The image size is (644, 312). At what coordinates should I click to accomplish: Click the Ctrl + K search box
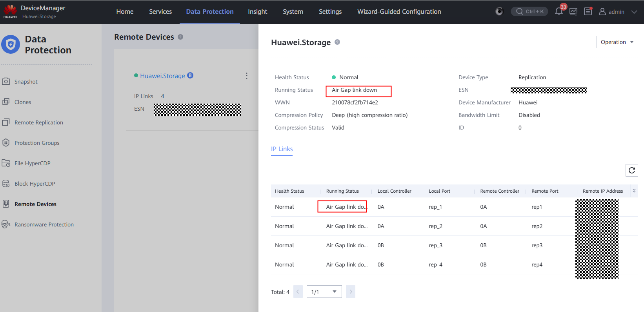point(529,11)
